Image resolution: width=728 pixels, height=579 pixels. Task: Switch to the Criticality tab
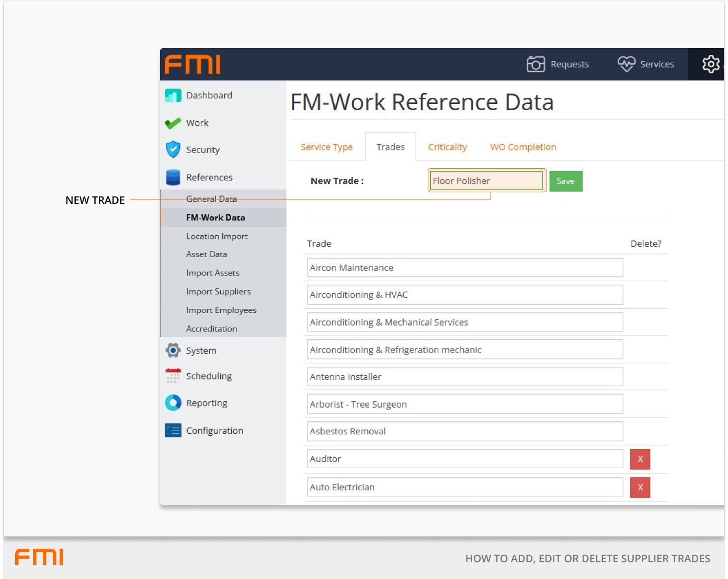click(x=447, y=147)
